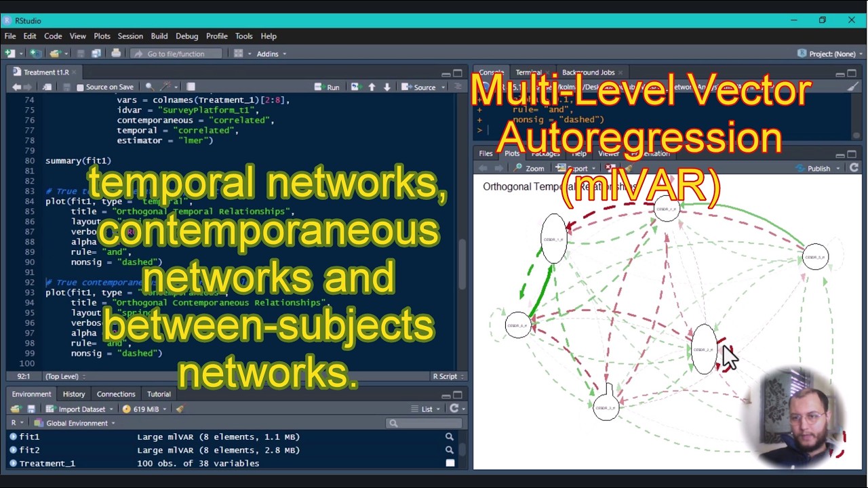Viewport: 868px width, 488px height.
Task: View Treatment_1 as data table icon
Action: point(450,464)
